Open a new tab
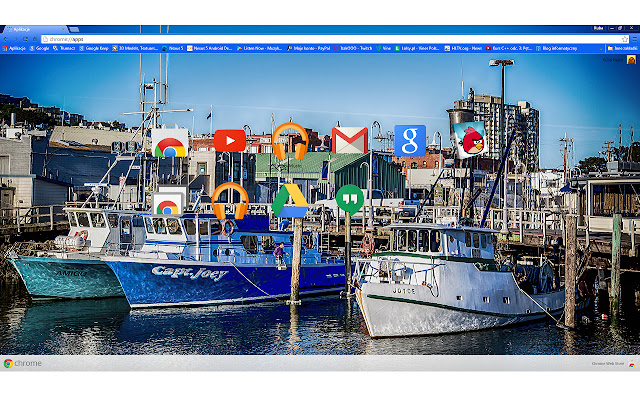This screenshot has height=400, width=640. pyautogui.click(x=74, y=29)
